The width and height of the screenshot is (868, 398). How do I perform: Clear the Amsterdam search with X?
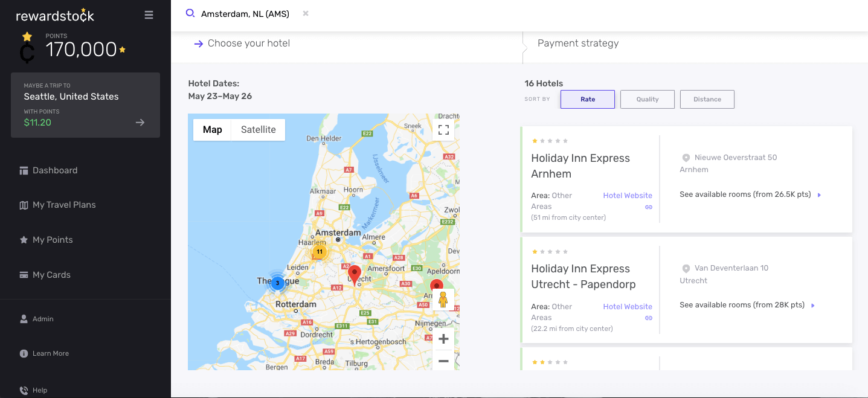pos(306,13)
